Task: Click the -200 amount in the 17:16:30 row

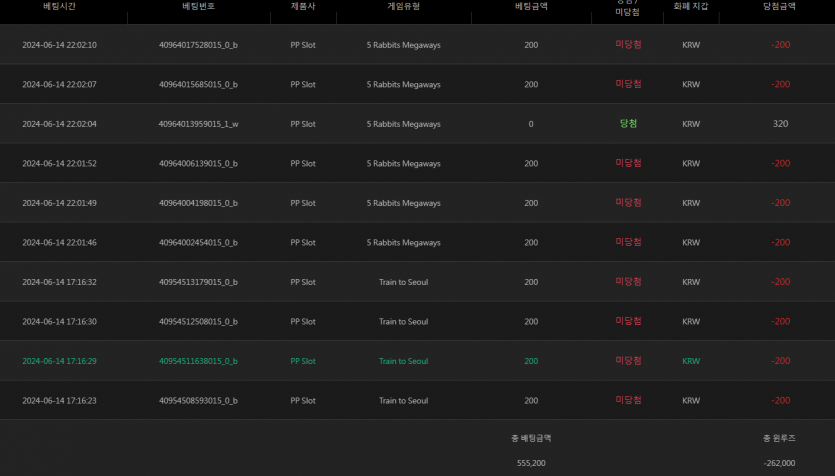Action: [781, 322]
